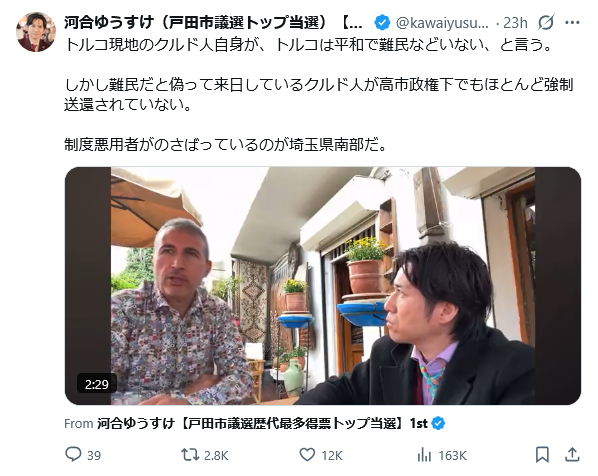Open the three-dot more options menu
The height and width of the screenshot is (476, 598).
(572, 23)
